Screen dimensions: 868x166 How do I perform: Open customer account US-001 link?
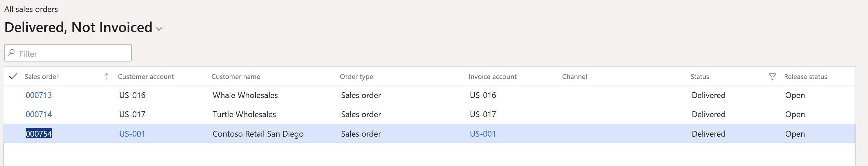132,134
